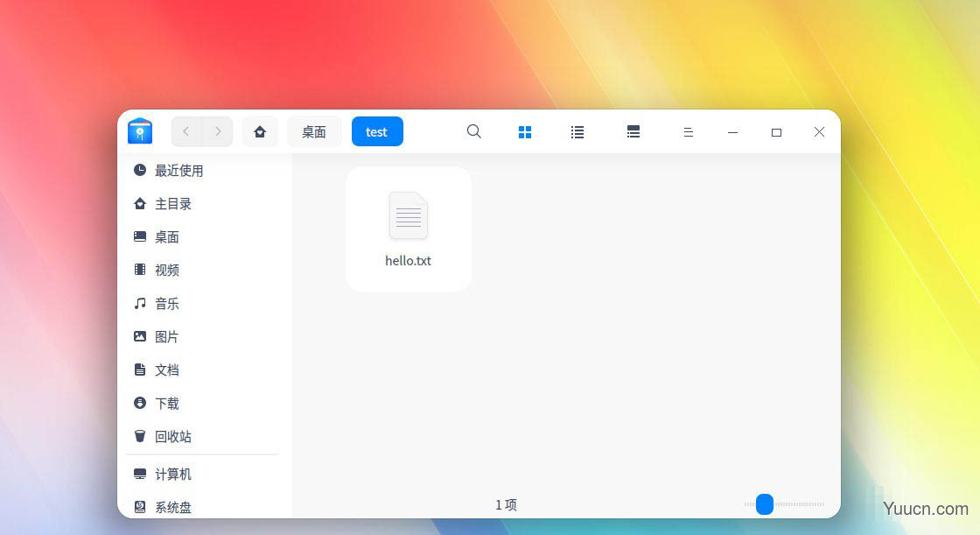Open search with the magnifier icon
The width and height of the screenshot is (980, 535).
(474, 131)
